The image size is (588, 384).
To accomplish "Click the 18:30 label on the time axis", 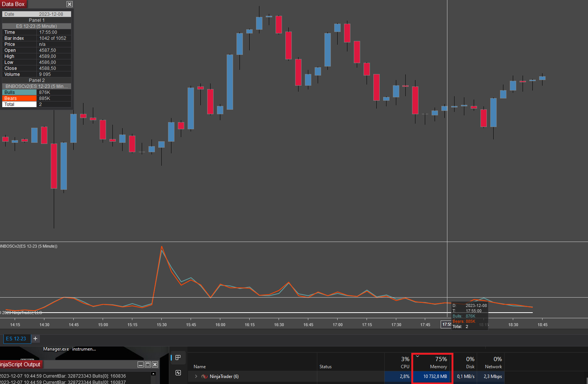I will 513,325.
